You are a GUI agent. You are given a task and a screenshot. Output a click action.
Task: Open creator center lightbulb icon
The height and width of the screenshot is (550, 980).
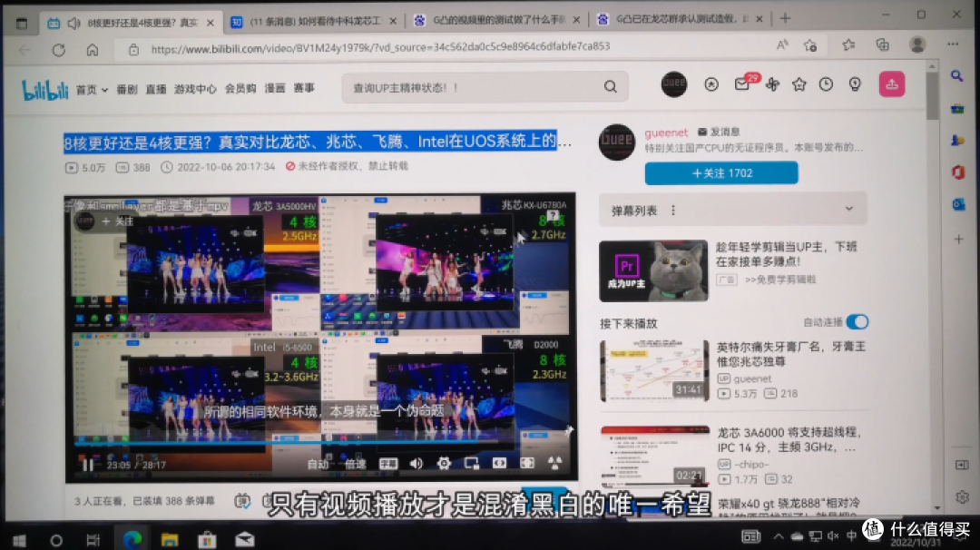(855, 84)
